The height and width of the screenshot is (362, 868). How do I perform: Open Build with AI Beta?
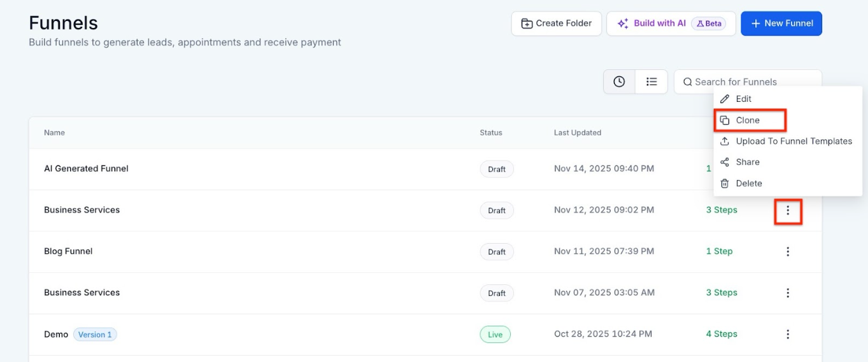(x=671, y=24)
